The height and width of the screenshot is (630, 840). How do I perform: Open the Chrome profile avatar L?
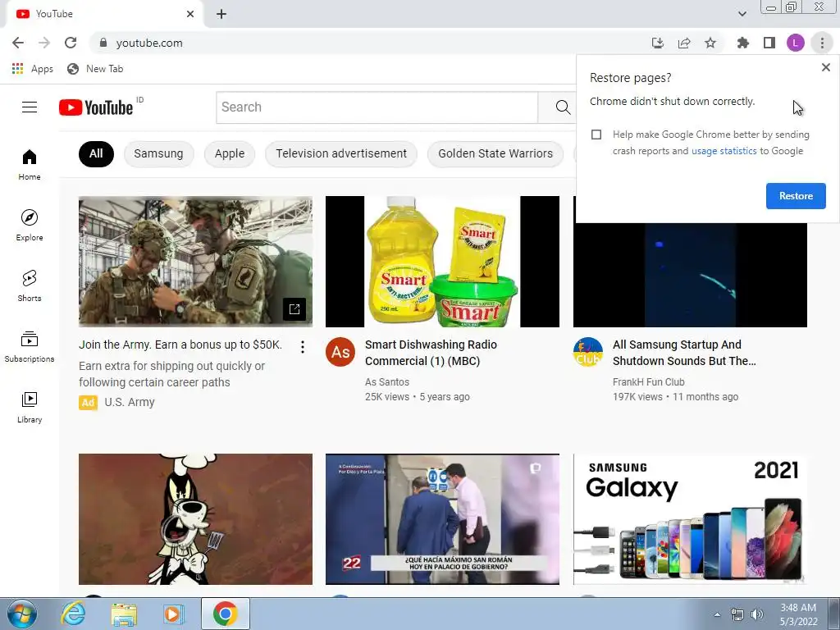click(x=796, y=43)
